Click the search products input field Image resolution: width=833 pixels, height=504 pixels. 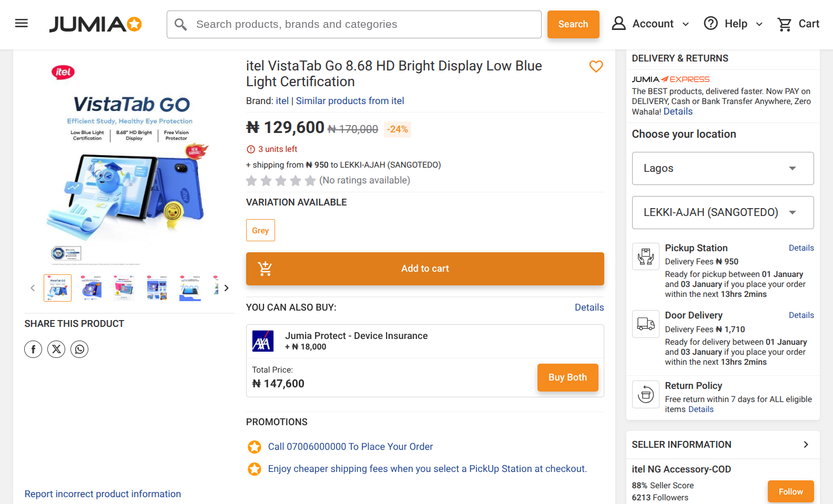[x=363, y=25]
